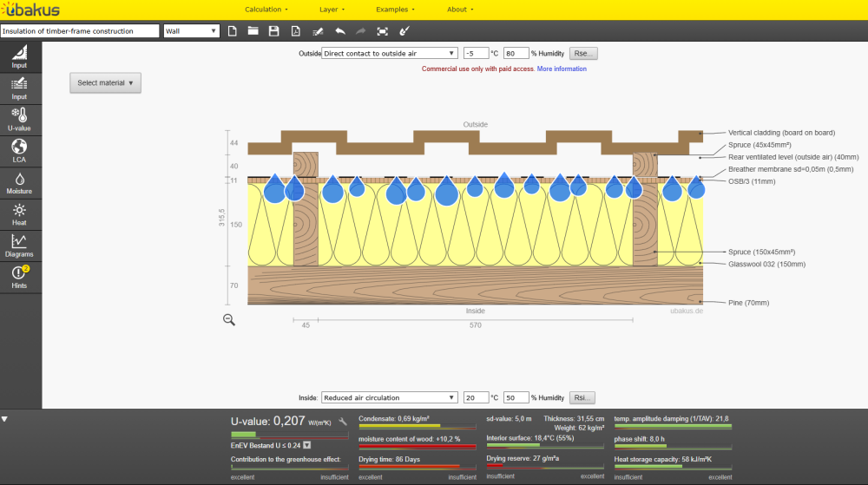Click outside temperature field -5
Viewport: 868px width, 485px height.
tap(476, 54)
